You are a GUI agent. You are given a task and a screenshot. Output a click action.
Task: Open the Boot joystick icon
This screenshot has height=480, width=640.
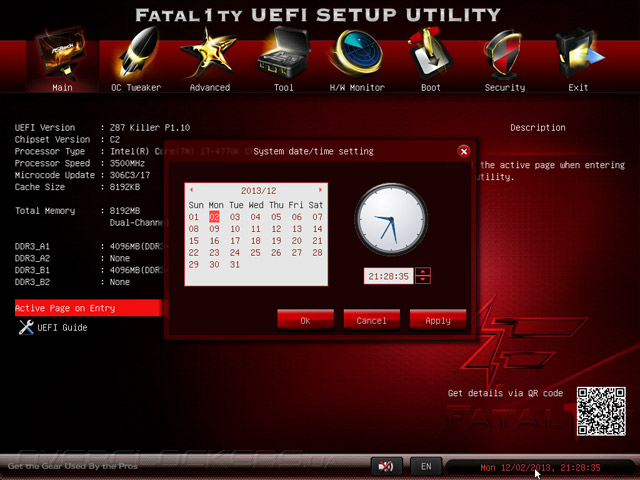pos(430,54)
